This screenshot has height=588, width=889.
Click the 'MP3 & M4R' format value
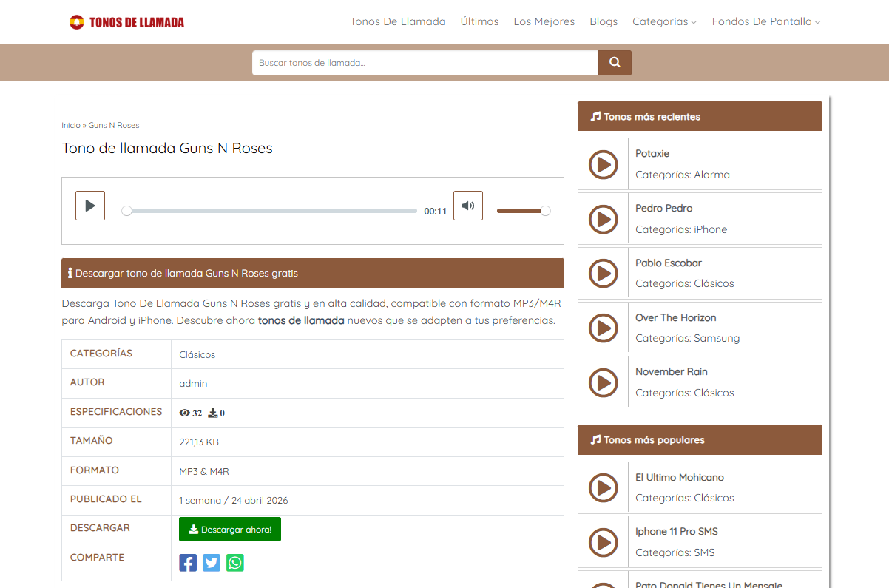[x=204, y=471]
